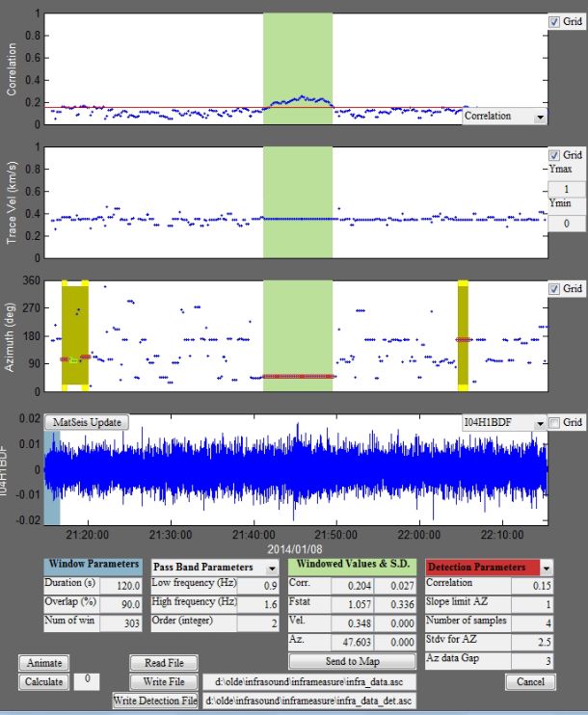Run the Calculate button

coord(41,681)
